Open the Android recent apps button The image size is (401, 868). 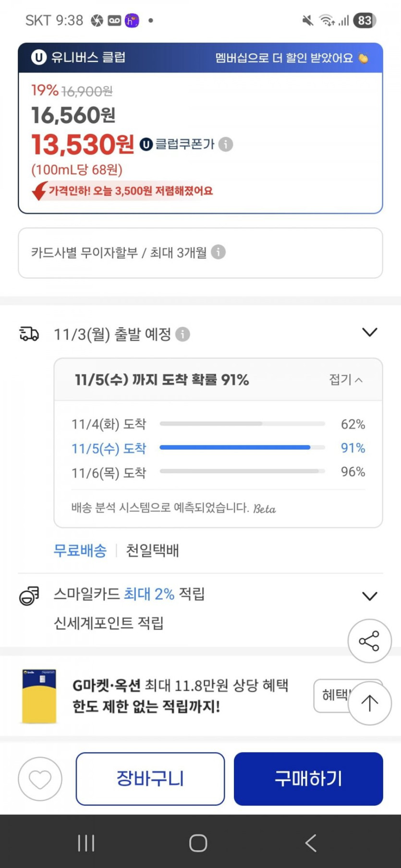[x=86, y=843]
